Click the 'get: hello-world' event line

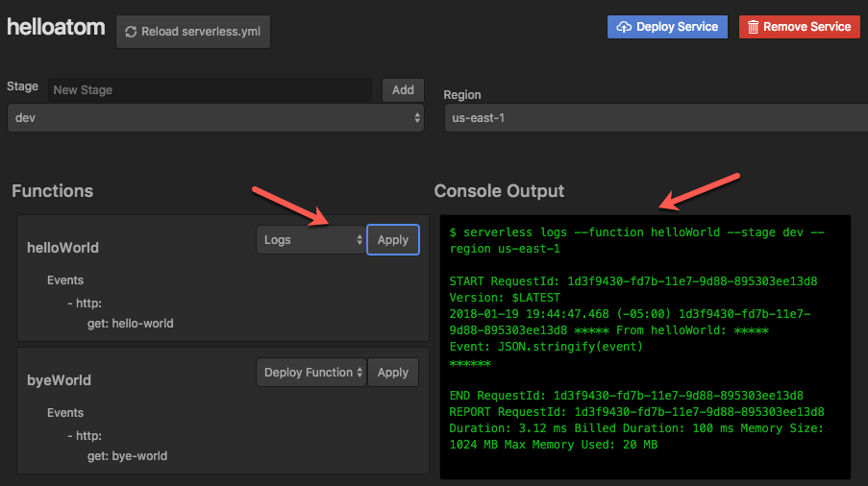130,324
